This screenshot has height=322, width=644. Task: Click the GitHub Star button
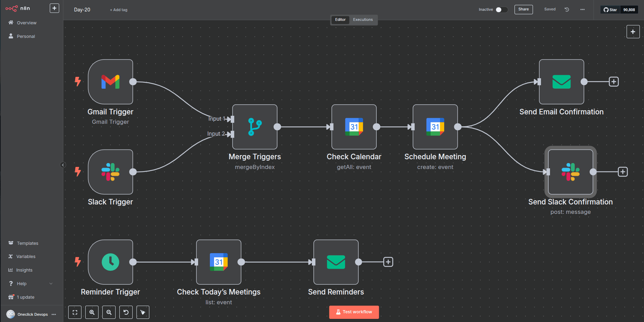(x=610, y=10)
